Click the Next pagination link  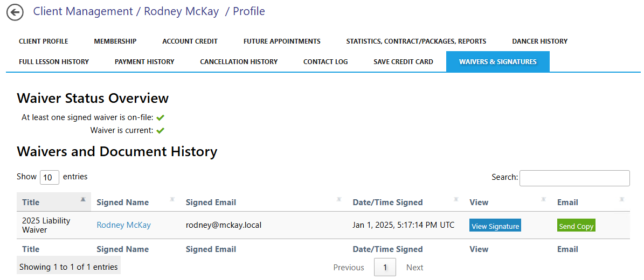(415, 268)
